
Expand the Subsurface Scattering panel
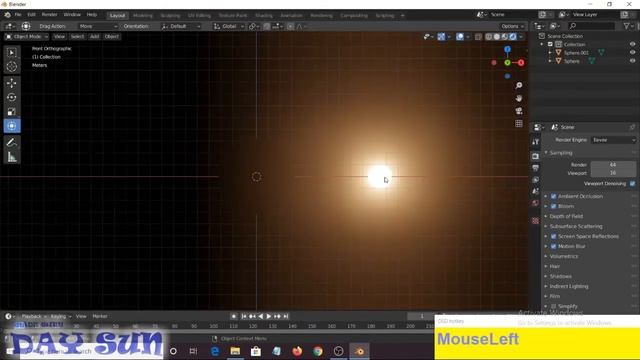click(576, 226)
